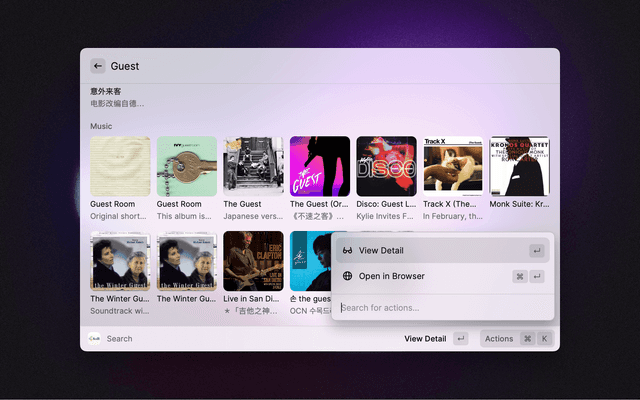Click the View Detail footer button
640x400 pixels.
coord(425,339)
